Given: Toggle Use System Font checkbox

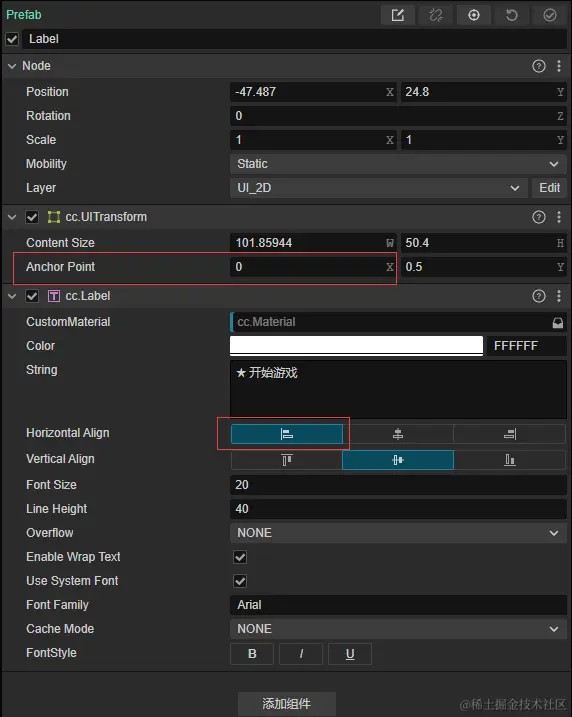Looking at the screenshot, I should [240, 582].
